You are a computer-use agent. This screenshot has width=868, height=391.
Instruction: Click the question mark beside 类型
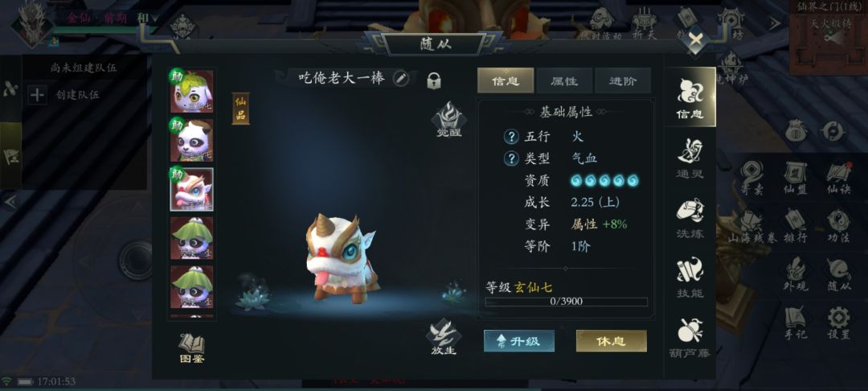pos(511,159)
